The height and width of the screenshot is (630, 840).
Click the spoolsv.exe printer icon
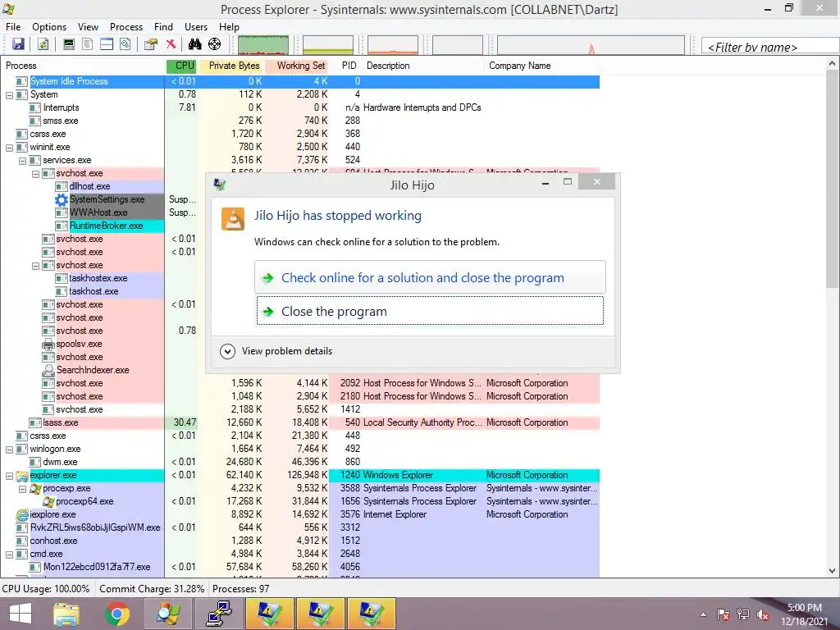48,344
